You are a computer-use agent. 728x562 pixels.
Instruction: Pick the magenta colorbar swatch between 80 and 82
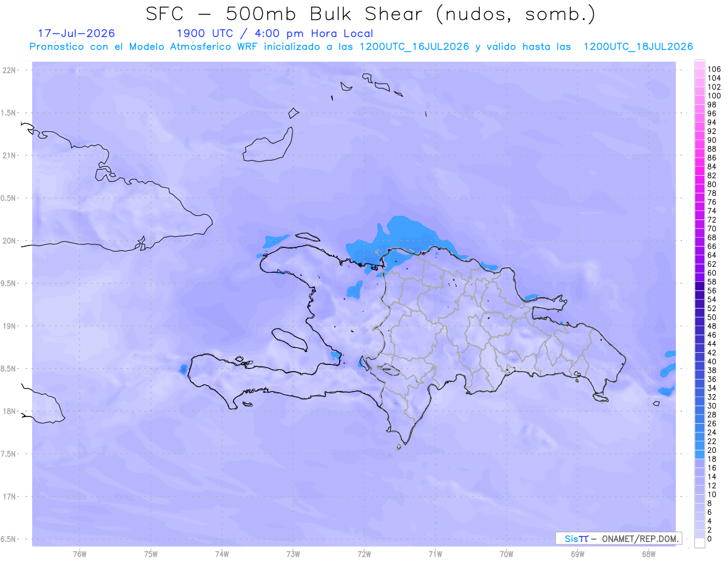click(x=699, y=180)
